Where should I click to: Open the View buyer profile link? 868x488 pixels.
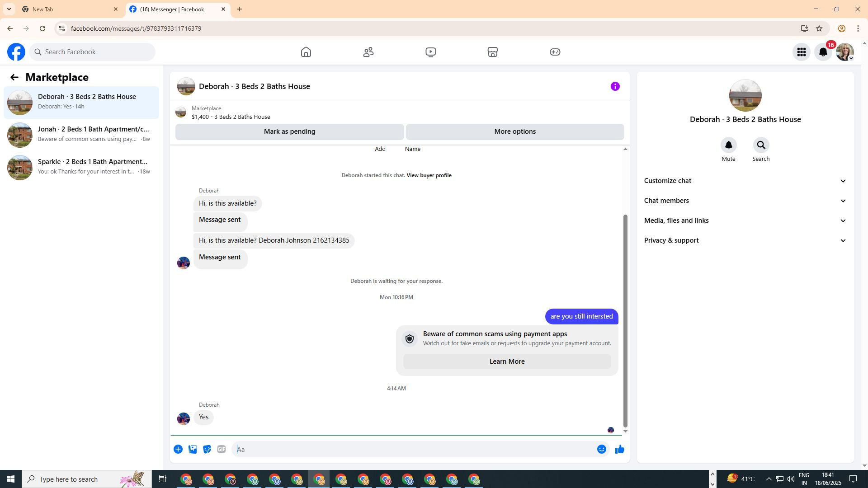[429, 175]
